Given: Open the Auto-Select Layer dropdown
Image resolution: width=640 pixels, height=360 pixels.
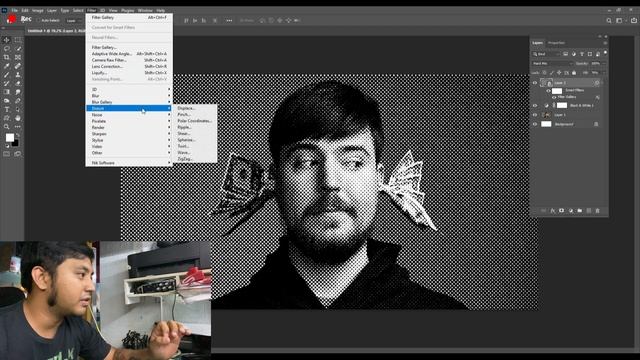Looking at the screenshot, I should click(x=73, y=20).
